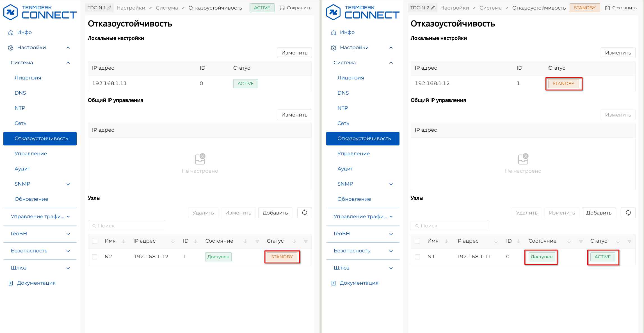Viewport: 644px width, 333px height.
Task: Tick the checkbox for node N2
Action: coord(95,257)
